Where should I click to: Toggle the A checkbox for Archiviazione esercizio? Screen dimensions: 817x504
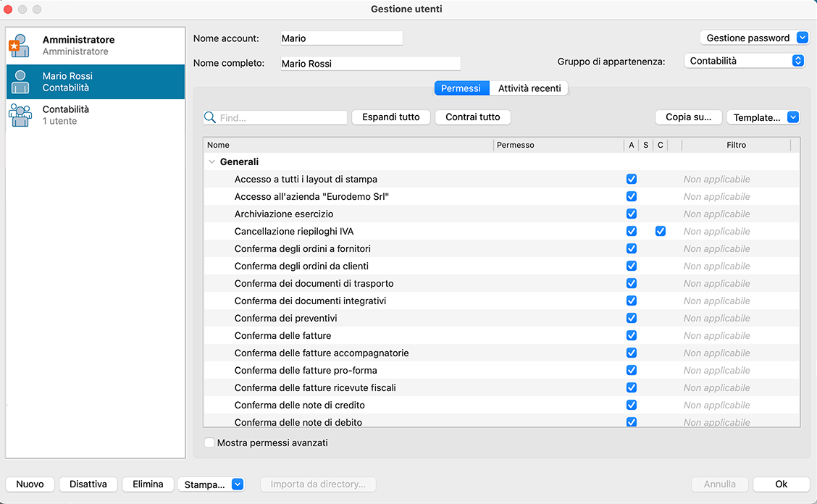tap(631, 214)
